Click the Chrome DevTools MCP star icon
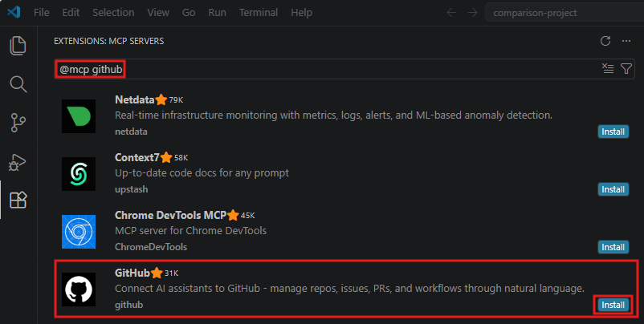Viewport: 644px width, 324px height. pyautogui.click(x=233, y=215)
